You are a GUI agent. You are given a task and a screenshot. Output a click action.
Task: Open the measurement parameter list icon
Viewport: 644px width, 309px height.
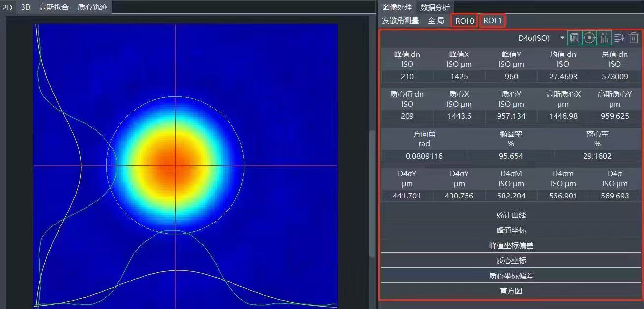coord(619,37)
